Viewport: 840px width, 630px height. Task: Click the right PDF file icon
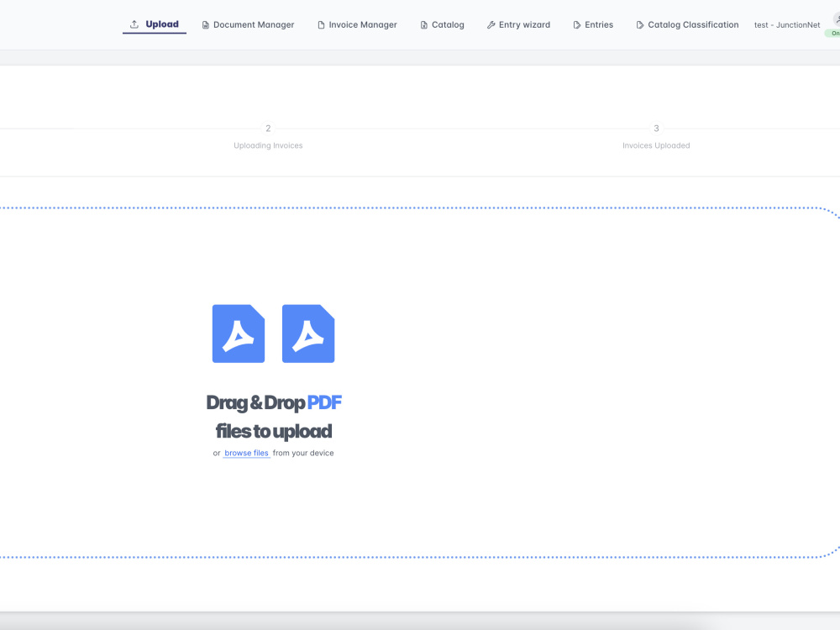pyautogui.click(x=307, y=333)
